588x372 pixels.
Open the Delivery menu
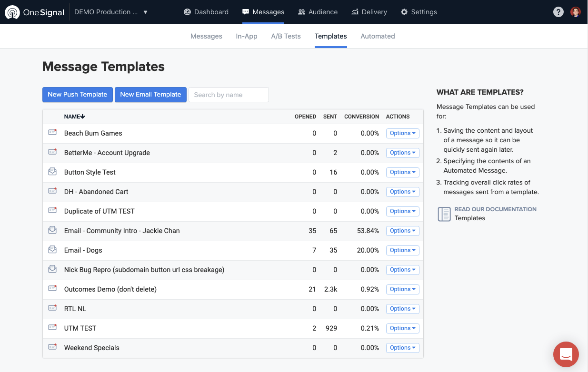point(369,12)
